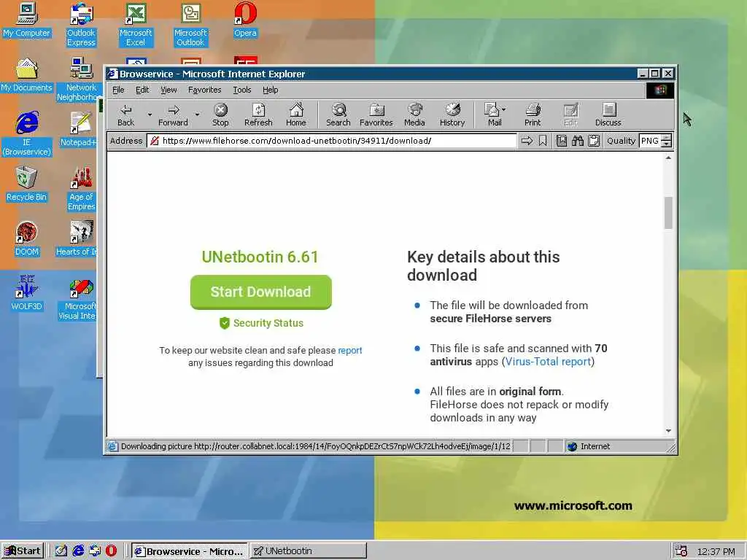Click inside the Address URL field
Viewport: 747px width, 560px height.
[332, 141]
